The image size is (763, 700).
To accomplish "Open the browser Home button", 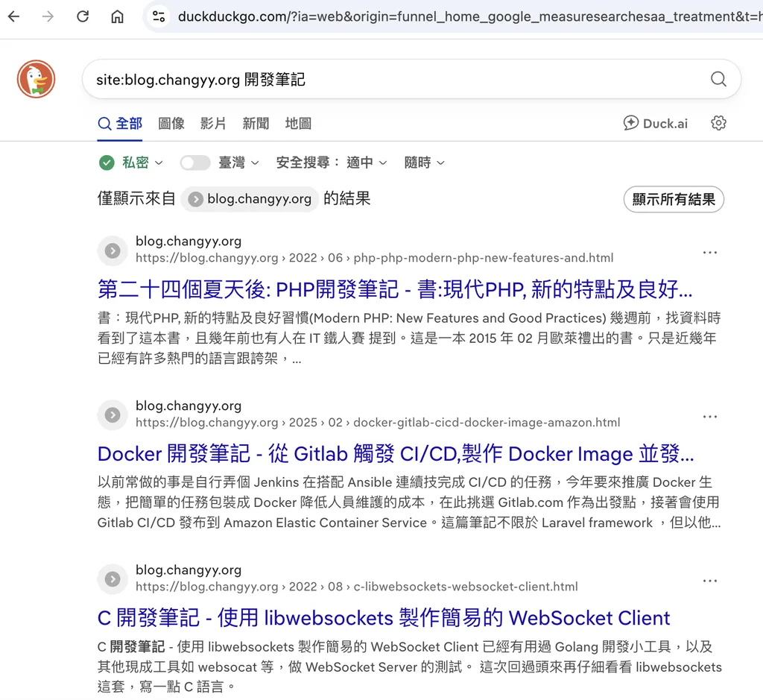I will [x=117, y=16].
